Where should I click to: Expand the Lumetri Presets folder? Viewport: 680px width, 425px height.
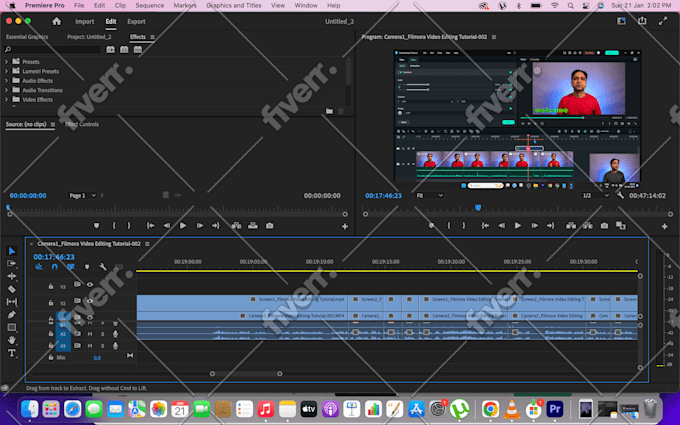tap(6, 72)
